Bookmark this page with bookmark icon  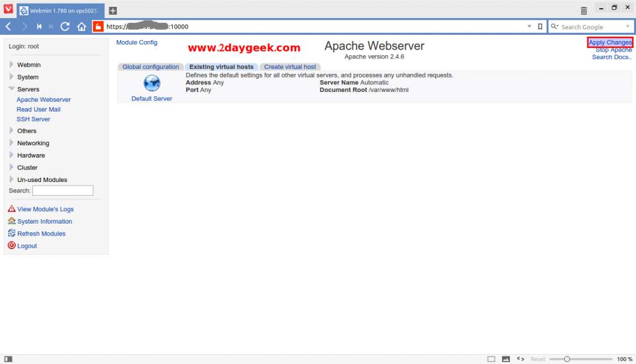point(540,27)
